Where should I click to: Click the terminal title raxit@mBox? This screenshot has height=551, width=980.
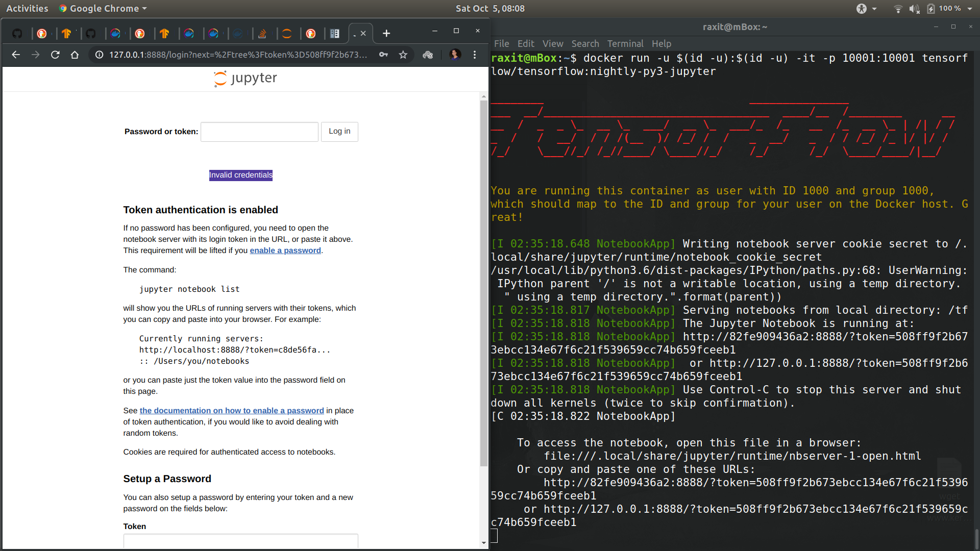click(734, 27)
